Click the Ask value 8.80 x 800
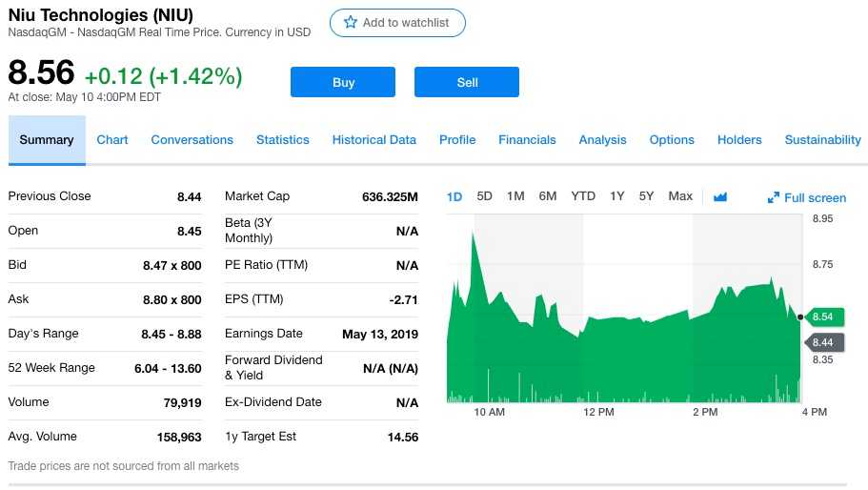868x490 pixels. (172, 300)
